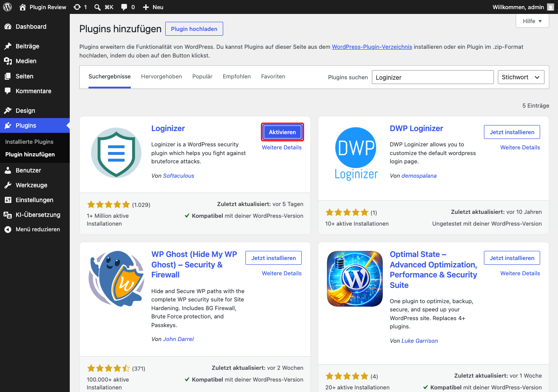Select Plugin hinzufügen submenu item
The height and width of the screenshot is (392, 558).
point(30,155)
